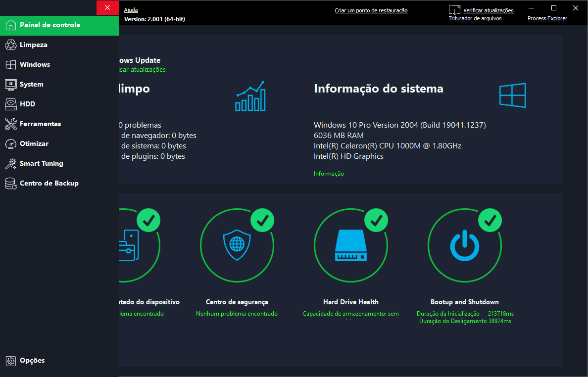Click the Centro de segurança shield icon
The width and height of the screenshot is (588, 377).
pyautogui.click(x=237, y=245)
